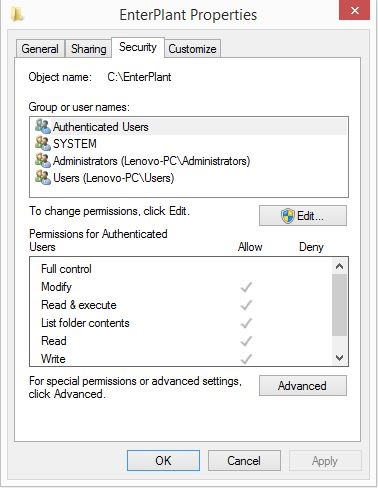Click the UAC shield icon on Edit
The height and width of the screenshot is (488, 378).
coord(287,216)
